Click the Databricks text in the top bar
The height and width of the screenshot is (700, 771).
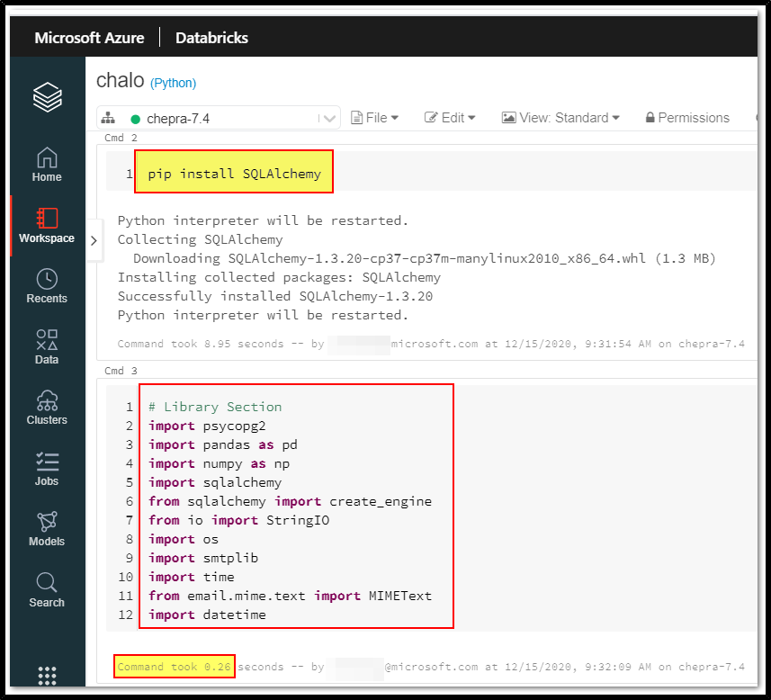tap(211, 38)
